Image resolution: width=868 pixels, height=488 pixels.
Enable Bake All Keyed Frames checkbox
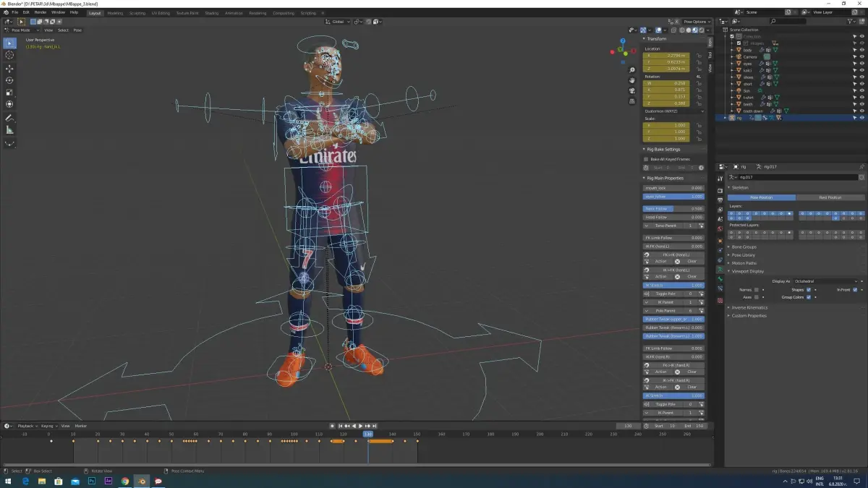point(646,159)
